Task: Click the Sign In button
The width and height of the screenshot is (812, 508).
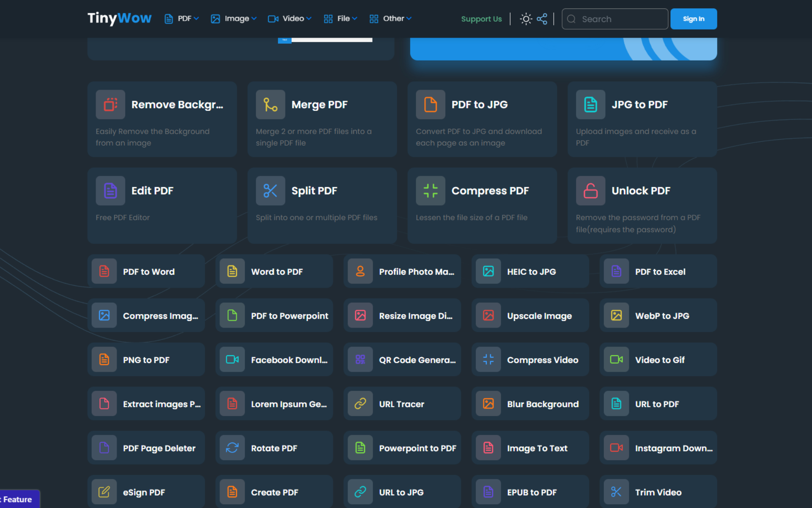Action: pos(694,19)
